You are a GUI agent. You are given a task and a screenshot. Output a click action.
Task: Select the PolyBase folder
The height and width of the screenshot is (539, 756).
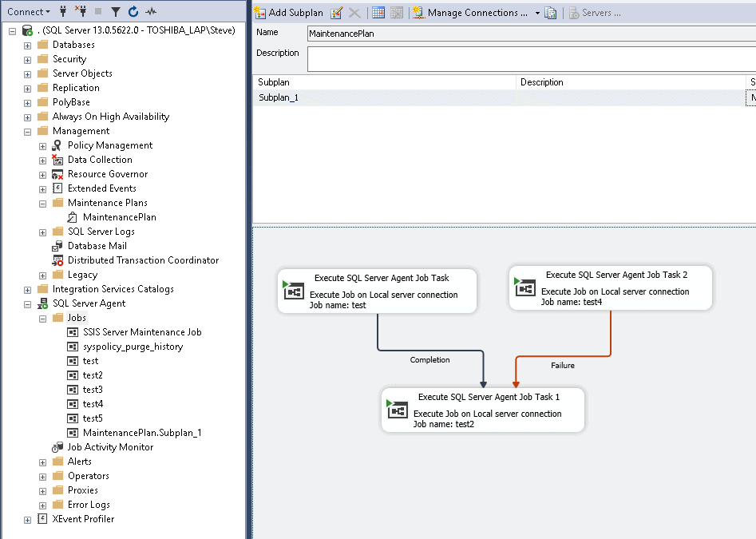(x=71, y=102)
